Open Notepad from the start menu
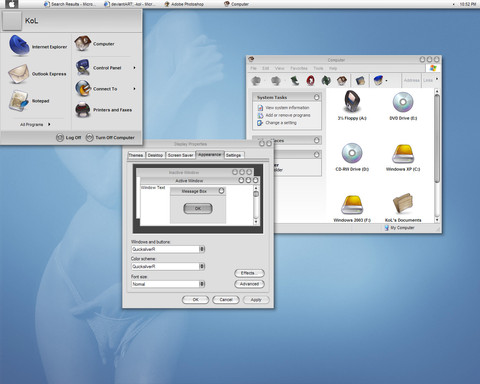This screenshot has height=384, width=480. pos(30,101)
